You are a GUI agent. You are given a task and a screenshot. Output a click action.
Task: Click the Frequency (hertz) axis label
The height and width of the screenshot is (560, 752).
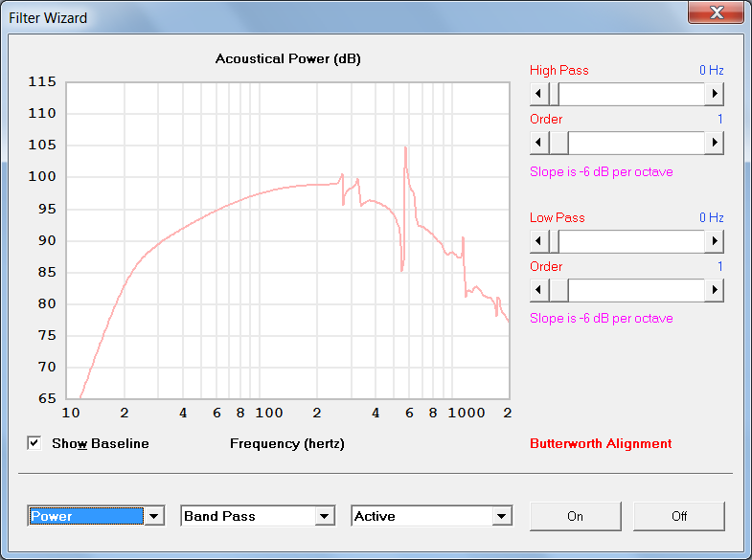pyautogui.click(x=287, y=443)
